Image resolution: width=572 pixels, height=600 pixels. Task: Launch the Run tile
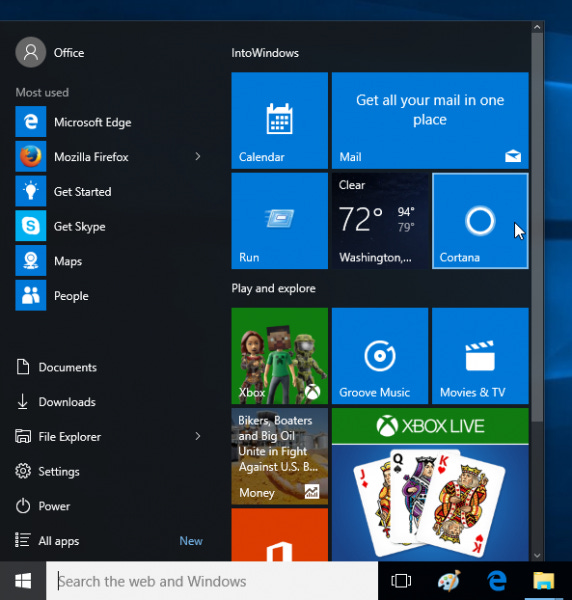tap(279, 221)
